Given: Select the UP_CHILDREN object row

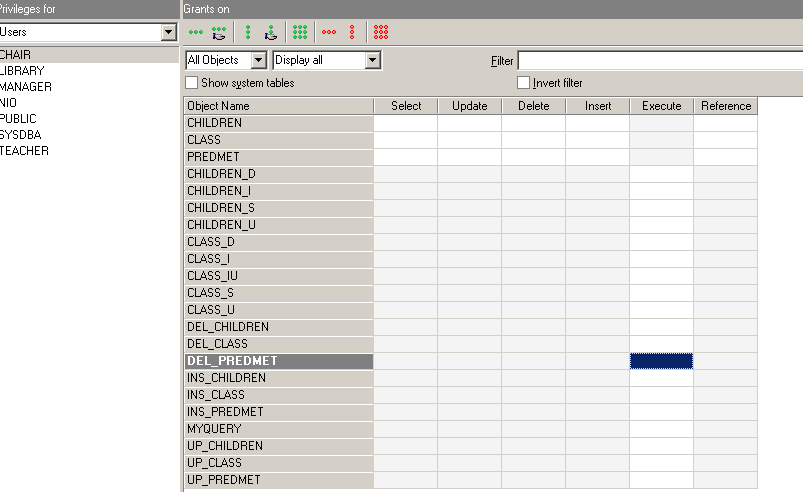Looking at the screenshot, I should [279, 446].
